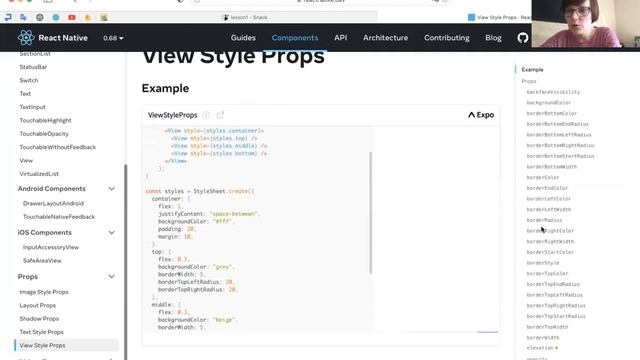Open SafeAreaView page

coord(42,260)
